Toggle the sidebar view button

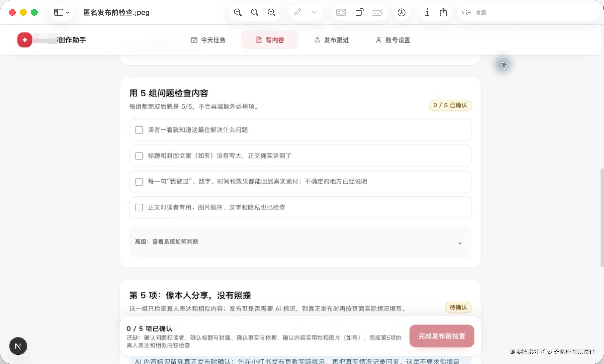58,12
